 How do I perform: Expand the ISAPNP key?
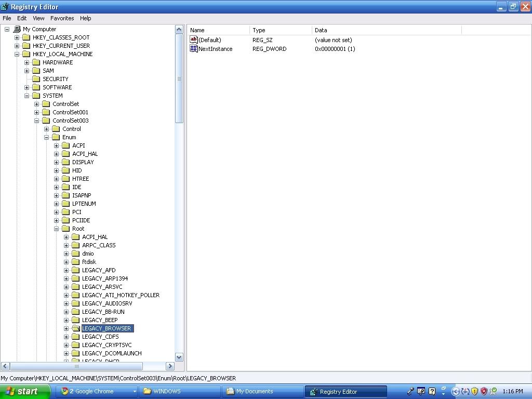[x=56, y=195]
